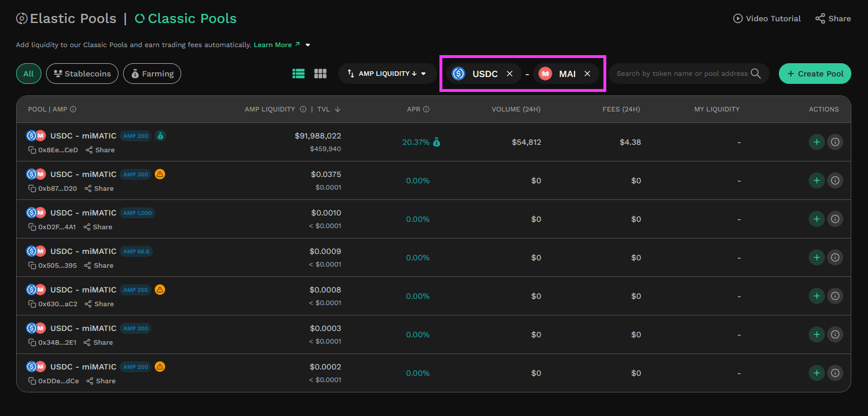
Task: Copy address 0x34B...2E1
Action: click(32, 342)
